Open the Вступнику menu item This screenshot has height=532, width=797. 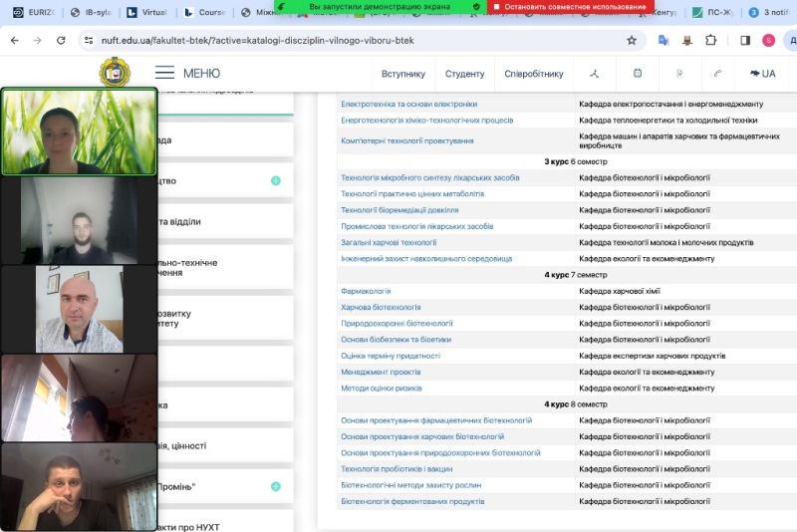coord(402,74)
